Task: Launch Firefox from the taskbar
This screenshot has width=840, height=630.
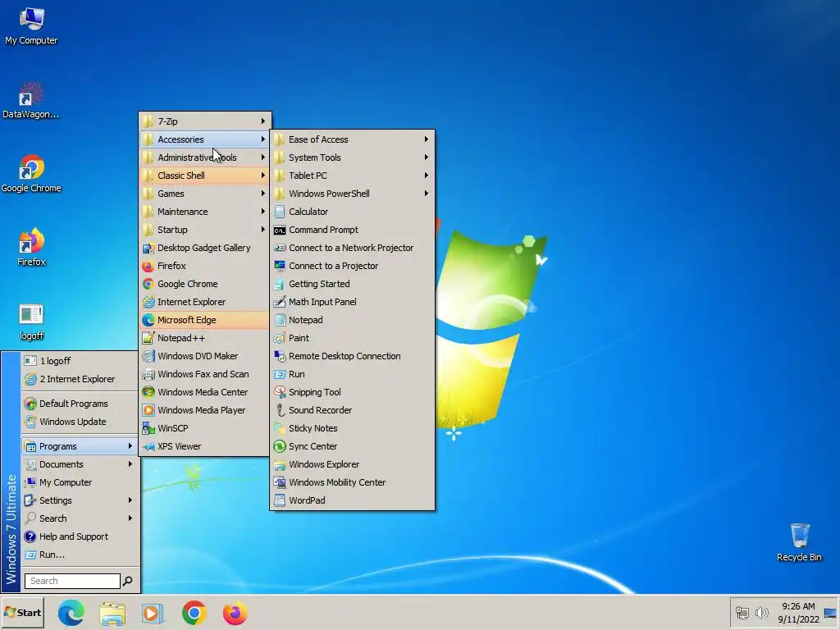Action: tap(235, 613)
